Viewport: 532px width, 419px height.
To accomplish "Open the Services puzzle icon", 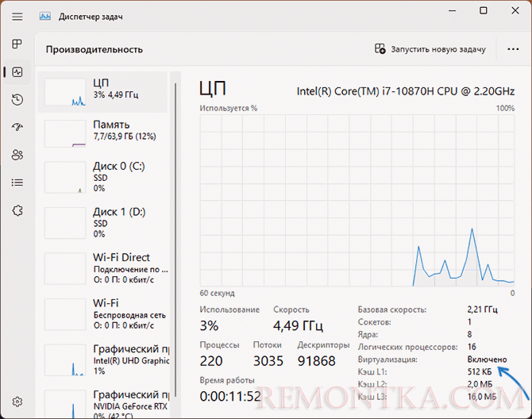I will pyautogui.click(x=17, y=210).
